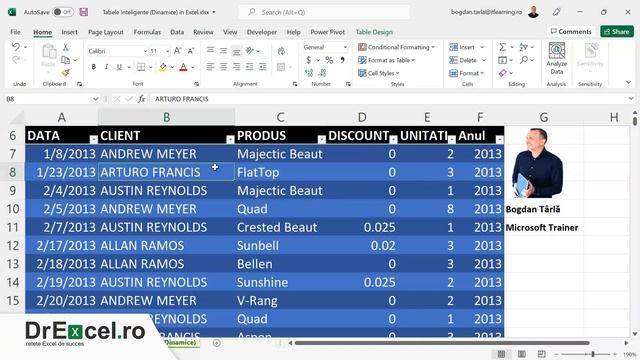This screenshot has height=360, width=640.
Task: Open Anul column filter dropdown
Action: pyautogui.click(x=500, y=140)
